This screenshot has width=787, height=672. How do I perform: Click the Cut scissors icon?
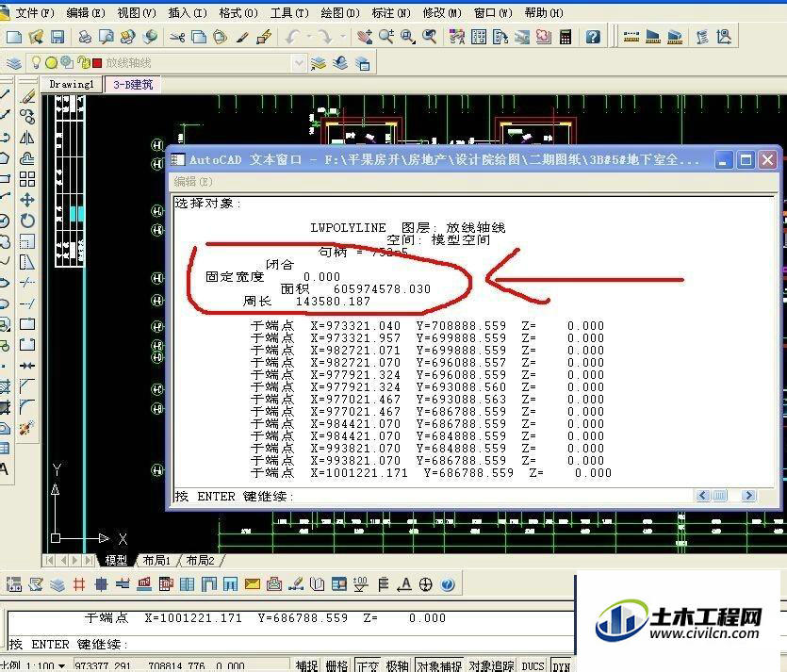(x=177, y=37)
